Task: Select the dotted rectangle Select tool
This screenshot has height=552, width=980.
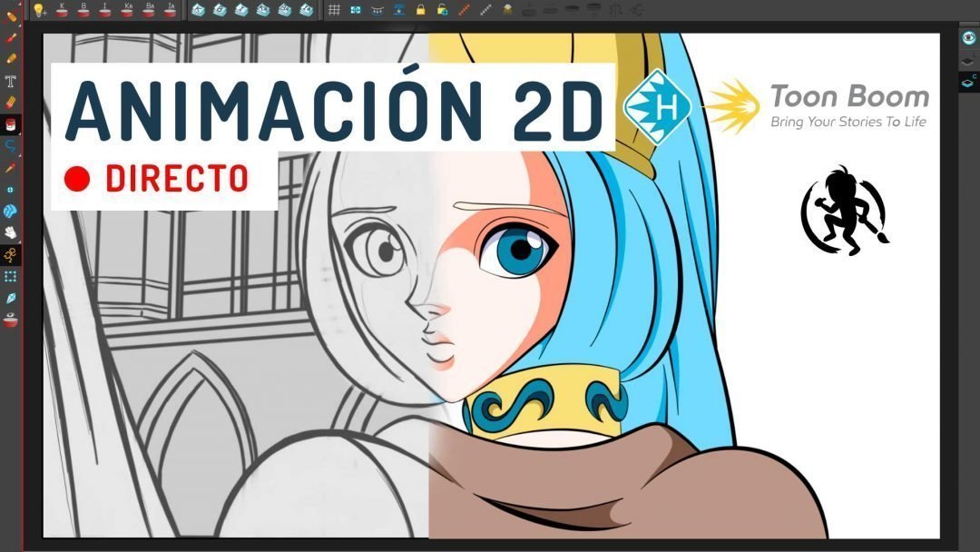Action: click(x=11, y=276)
